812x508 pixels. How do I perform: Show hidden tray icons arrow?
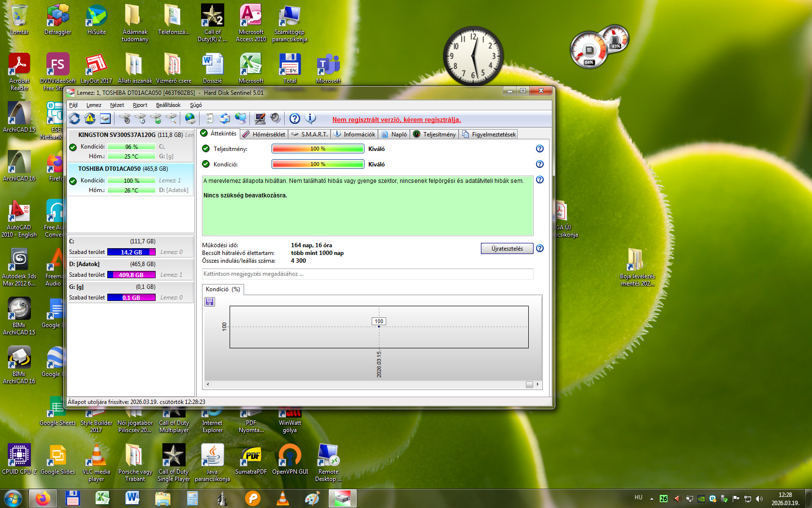click(x=652, y=498)
